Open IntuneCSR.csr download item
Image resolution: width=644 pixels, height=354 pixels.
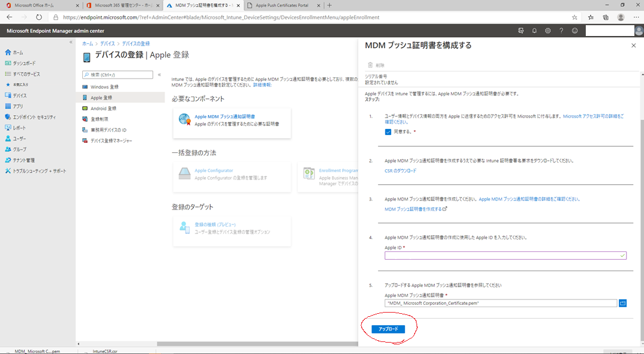115,352
